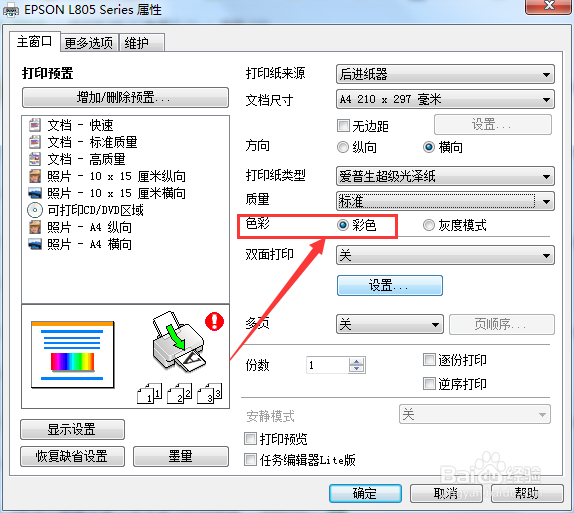Click the 1-1 collate pages icon
The height and width of the screenshot is (513, 574).
(149, 393)
